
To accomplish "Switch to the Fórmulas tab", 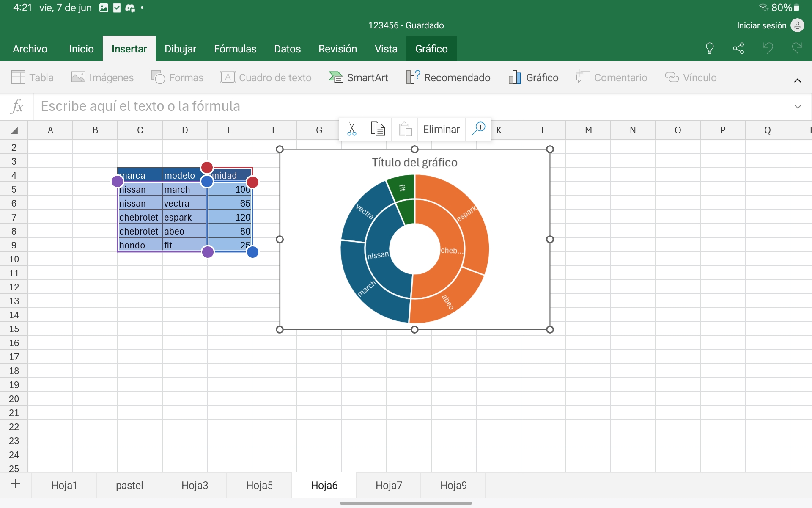I will tap(235, 49).
